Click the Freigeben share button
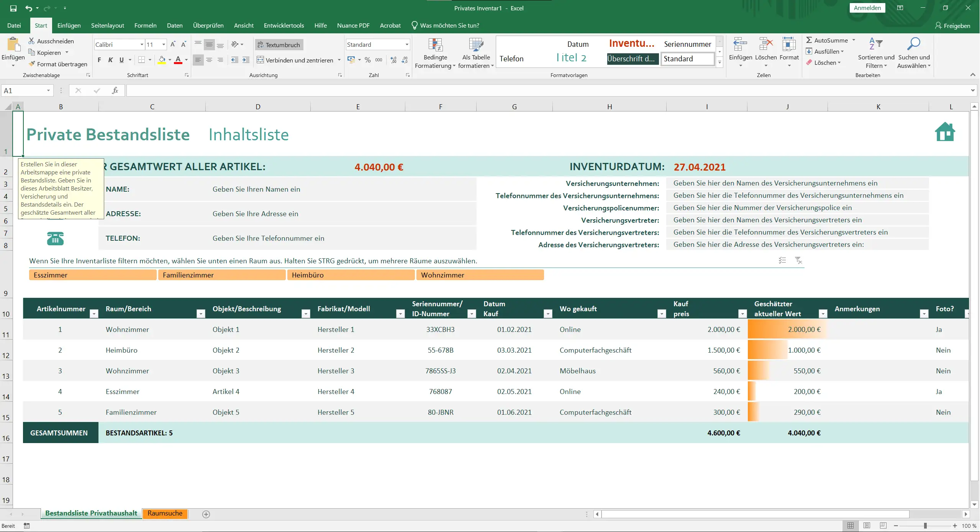980x532 pixels. pyautogui.click(x=952, y=26)
